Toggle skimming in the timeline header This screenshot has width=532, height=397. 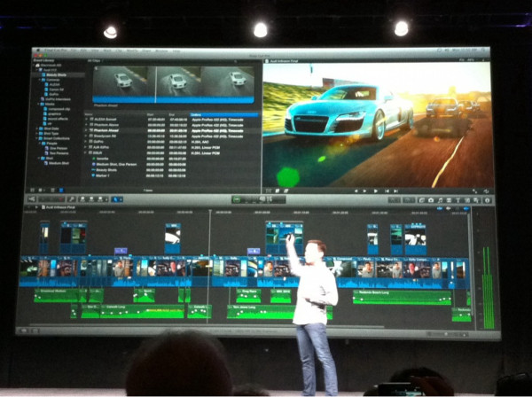pyautogui.click(x=440, y=208)
